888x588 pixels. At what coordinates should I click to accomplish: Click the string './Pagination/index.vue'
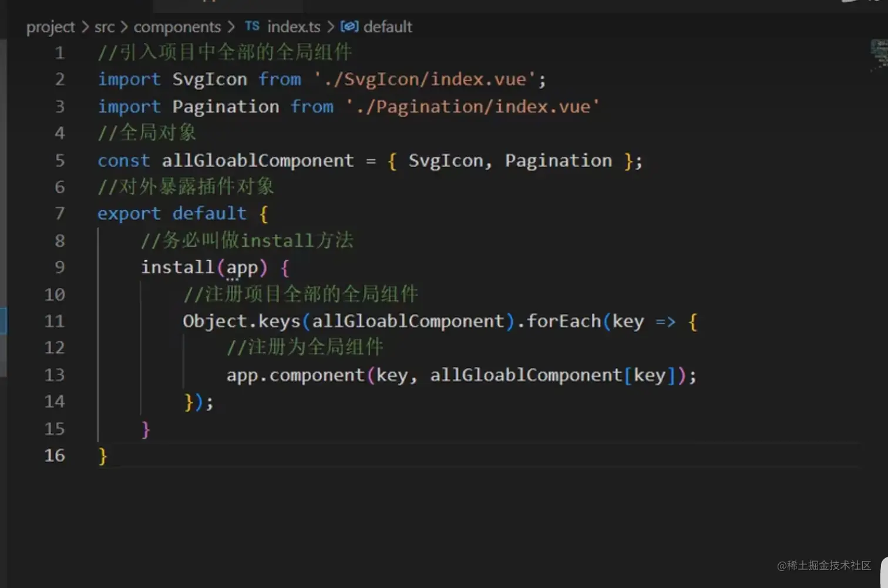(473, 106)
